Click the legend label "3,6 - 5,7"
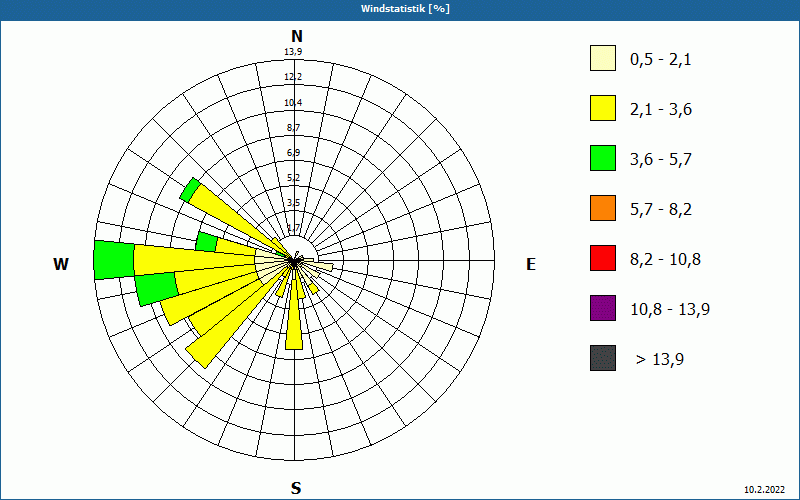This screenshot has width=800, height=500. tap(661, 160)
